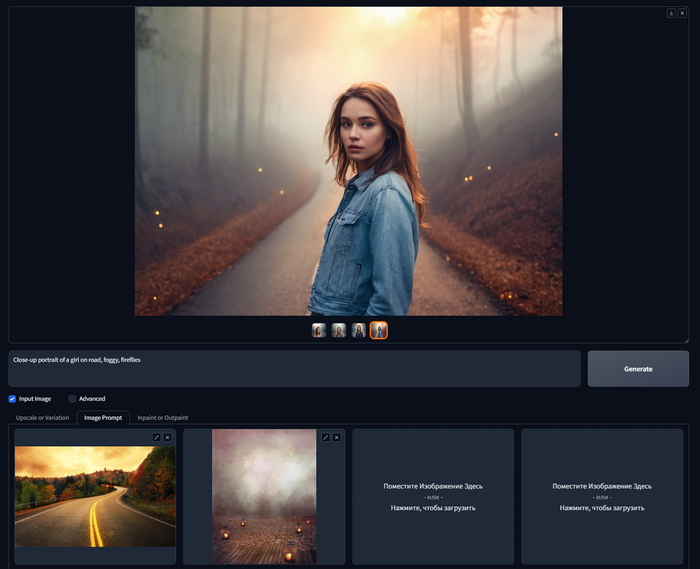Open the Inpaint or Outpaint tab
Viewport: 700px width, 569px height.
(162, 418)
